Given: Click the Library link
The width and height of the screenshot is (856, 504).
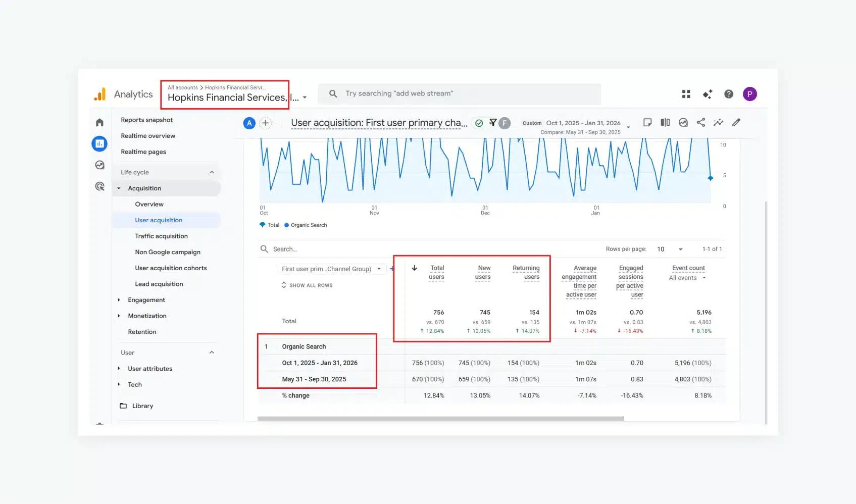Looking at the screenshot, I should point(142,406).
